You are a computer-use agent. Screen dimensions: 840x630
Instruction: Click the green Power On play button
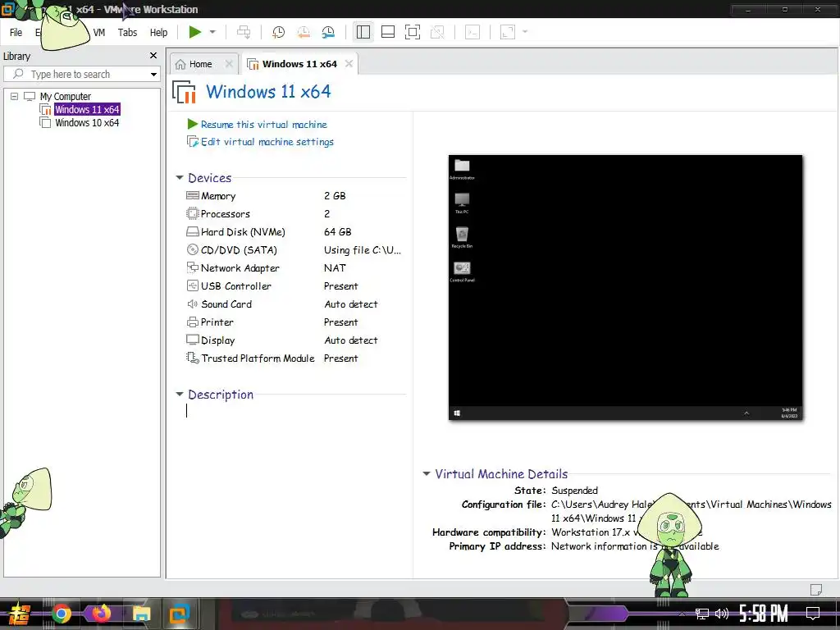(x=195, y=32)
